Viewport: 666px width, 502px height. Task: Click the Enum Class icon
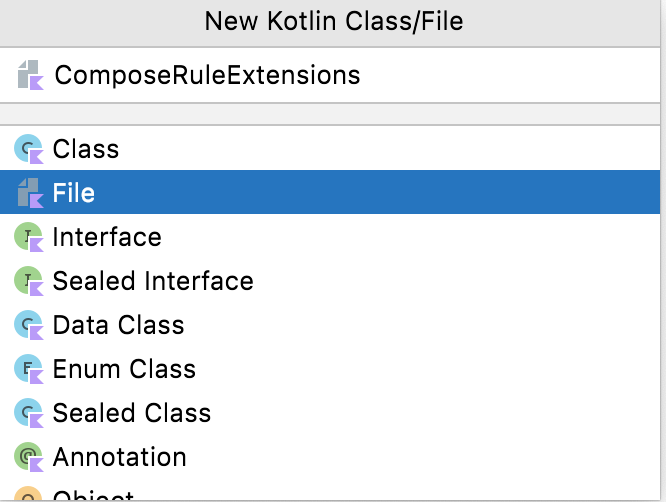point(29,370)
